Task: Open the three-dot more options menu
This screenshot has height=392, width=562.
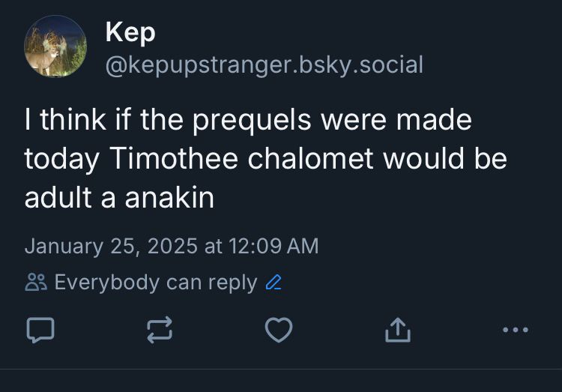Action: (x=516, y=329)
